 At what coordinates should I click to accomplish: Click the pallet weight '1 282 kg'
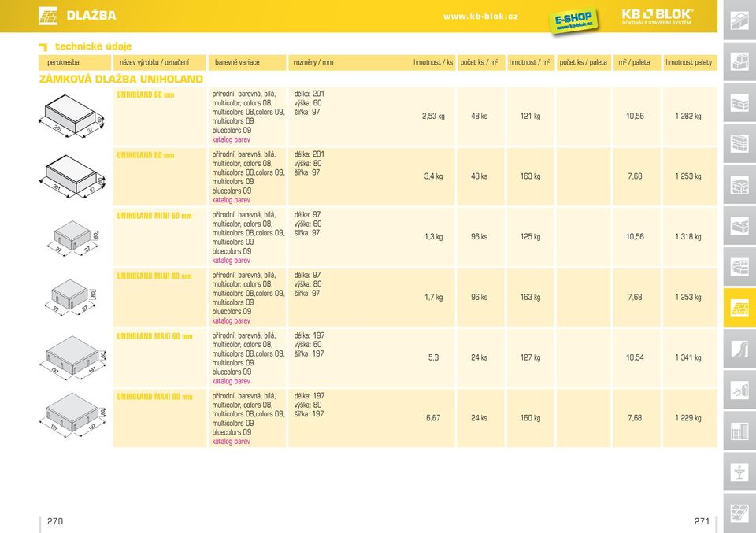[688, 117]
